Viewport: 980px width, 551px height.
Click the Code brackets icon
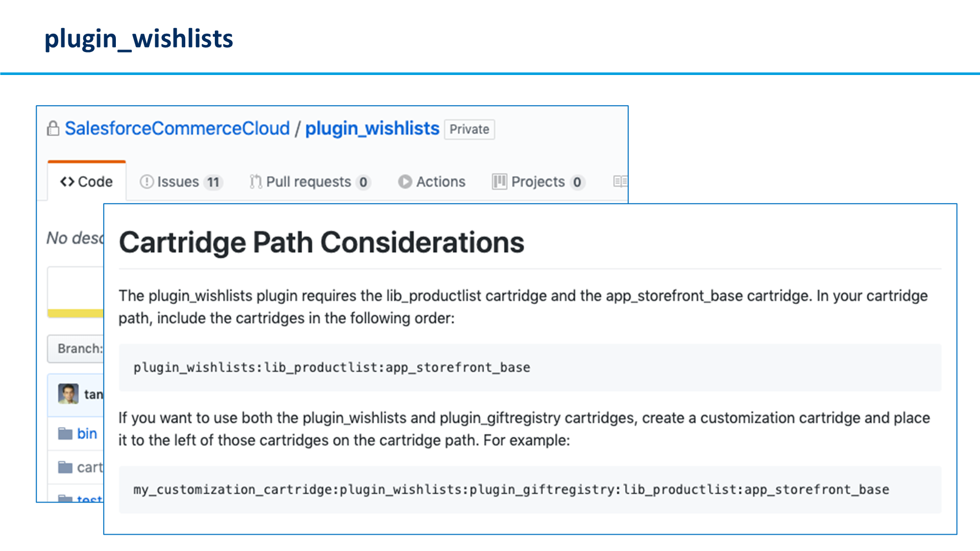[67, 182]
